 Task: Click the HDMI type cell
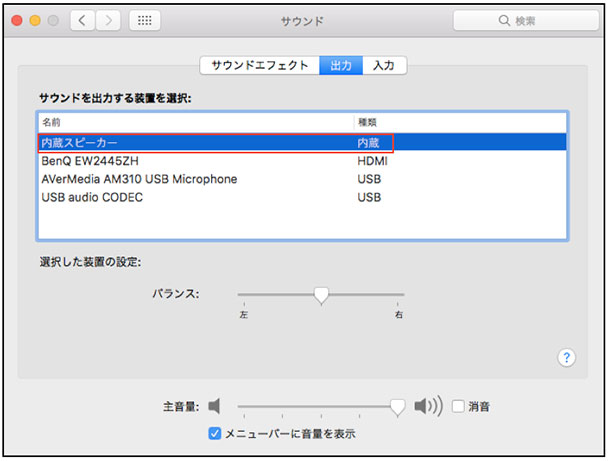click(372, 161)
